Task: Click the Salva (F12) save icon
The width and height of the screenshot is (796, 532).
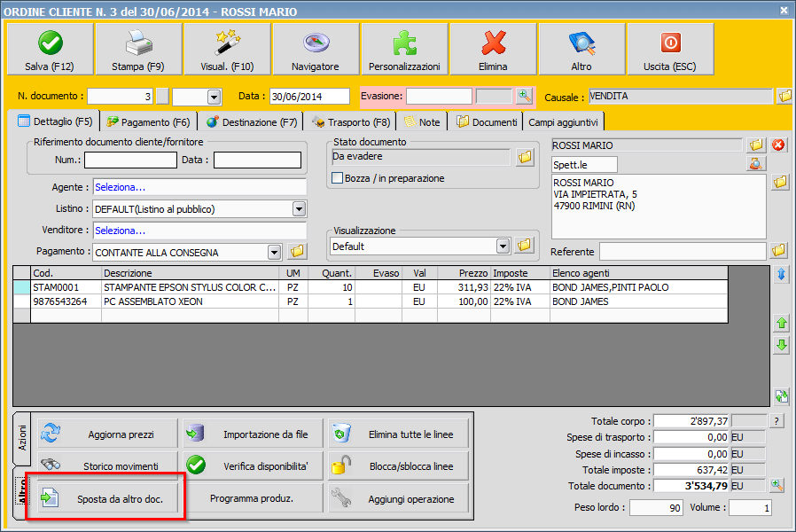Action: pos(50,49)
